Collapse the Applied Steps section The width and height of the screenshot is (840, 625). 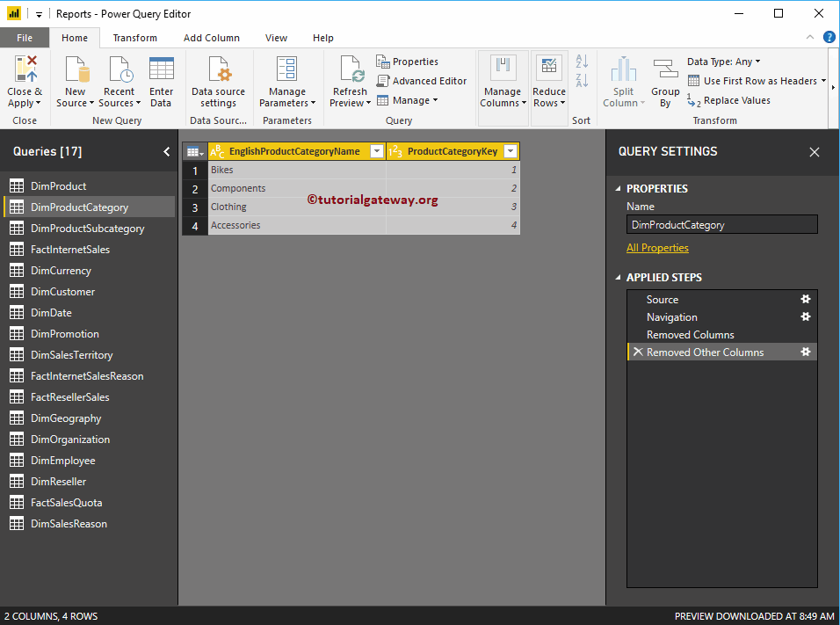click(x=617, y=278)
